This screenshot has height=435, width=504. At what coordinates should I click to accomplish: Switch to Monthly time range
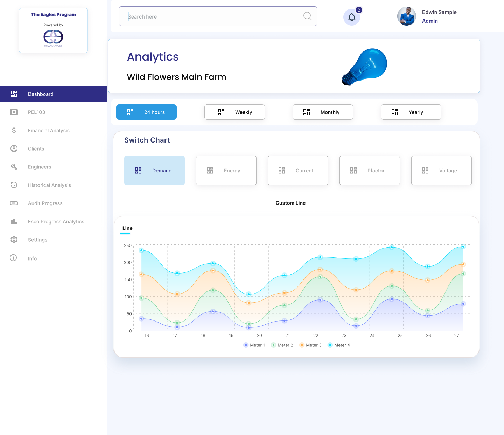point(323,112)
